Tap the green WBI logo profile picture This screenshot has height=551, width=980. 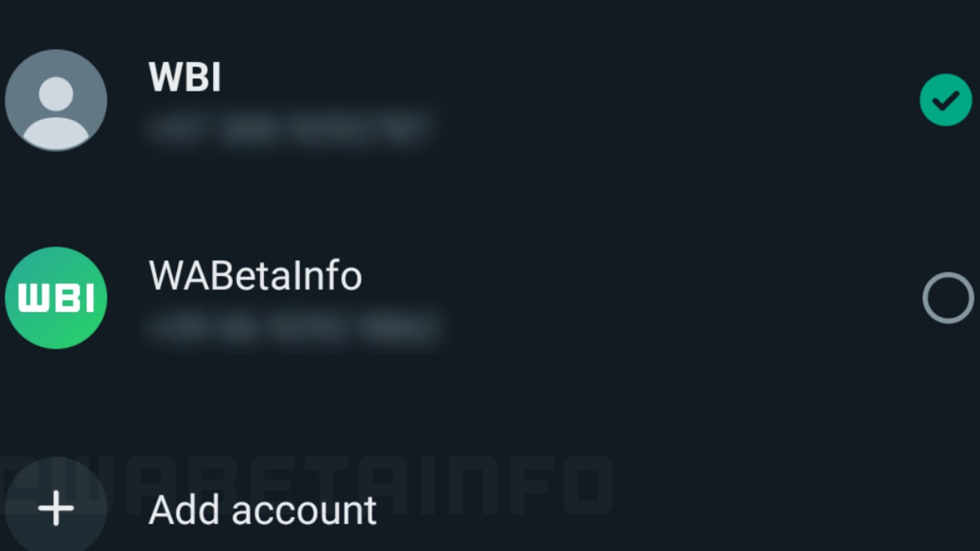click(56, 298)
